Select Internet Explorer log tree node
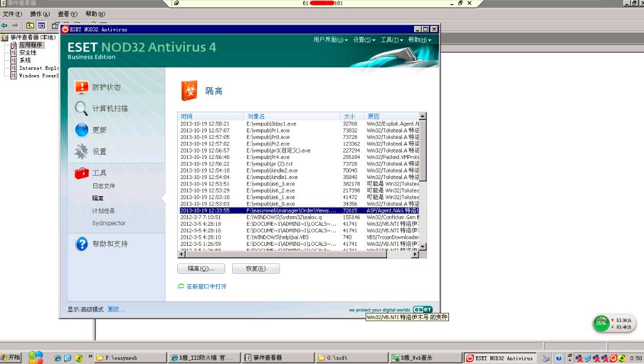This screenshot has width=644, height=364. point(38,68)
